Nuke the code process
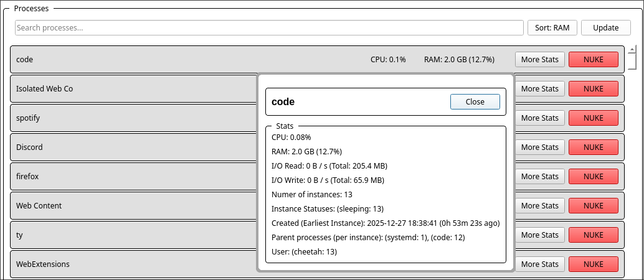Image resolution: width=644 pixels, height=280 pixels. click(593, 60)
